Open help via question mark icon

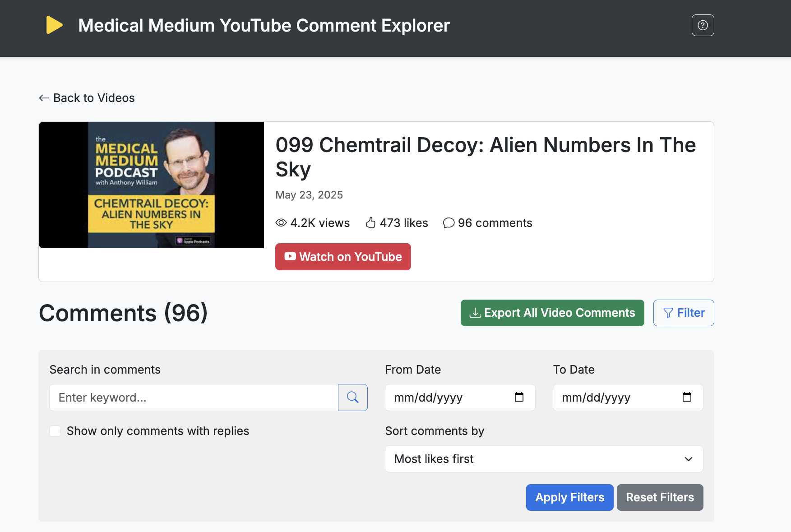click(x=703, y=25)
